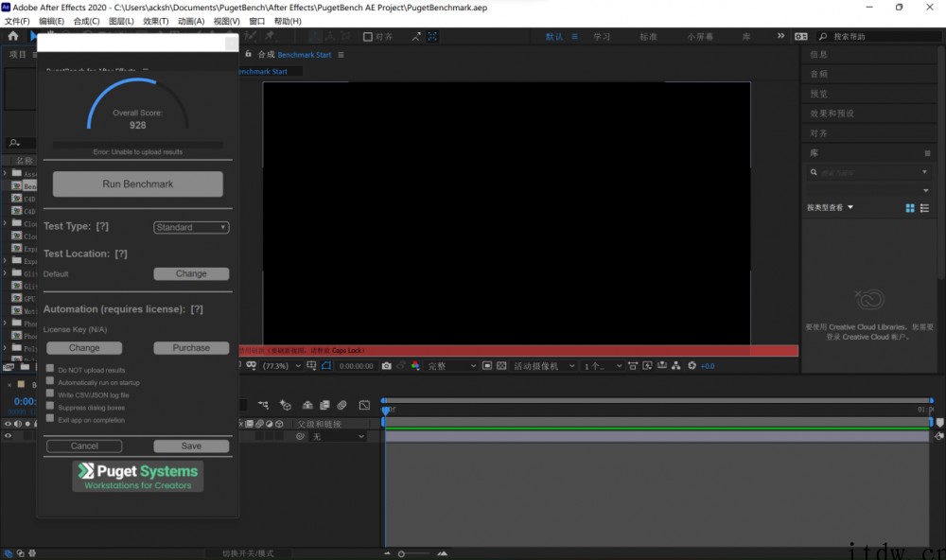
Task: Open the 编辑(E) menu
Action: 51,21
